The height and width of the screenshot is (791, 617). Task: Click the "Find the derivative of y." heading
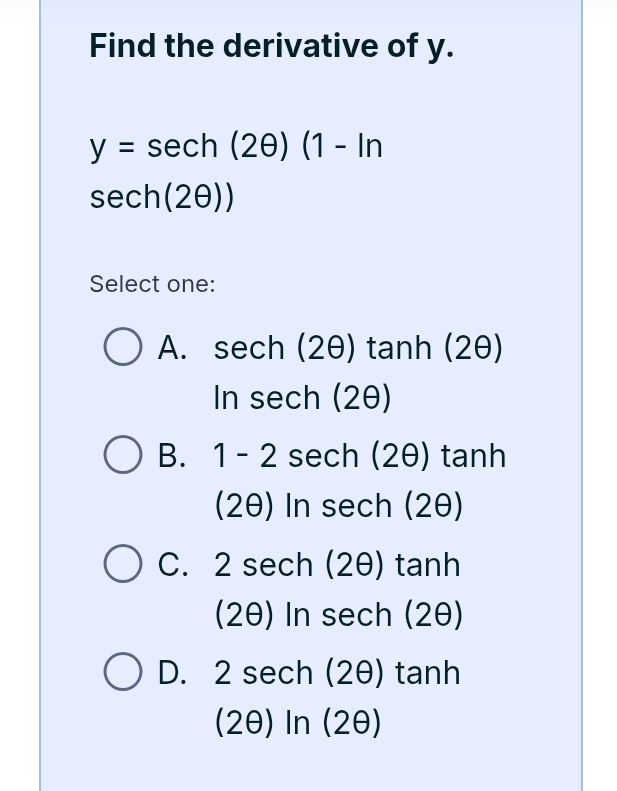(x=271, y=46)
